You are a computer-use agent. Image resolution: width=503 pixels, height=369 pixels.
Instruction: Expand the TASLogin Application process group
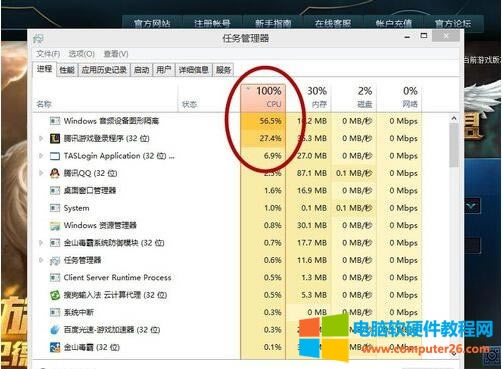[x=41, y=156]
